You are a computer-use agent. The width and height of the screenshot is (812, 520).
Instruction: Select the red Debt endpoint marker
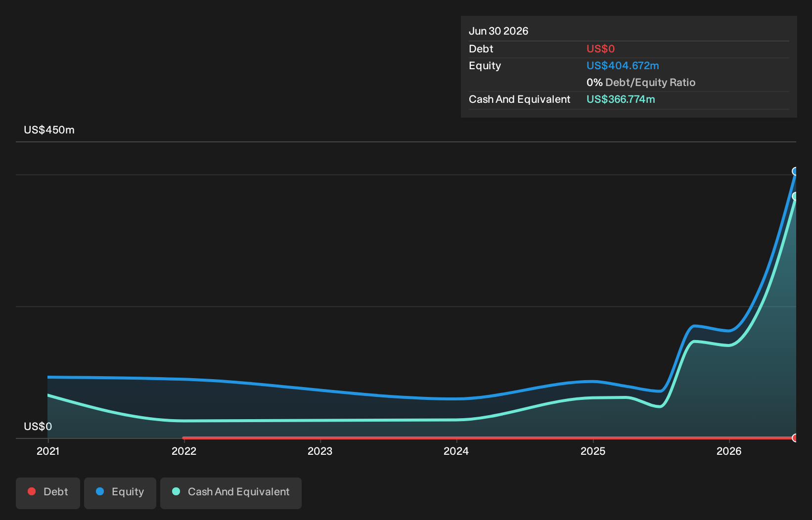point(795,438)
